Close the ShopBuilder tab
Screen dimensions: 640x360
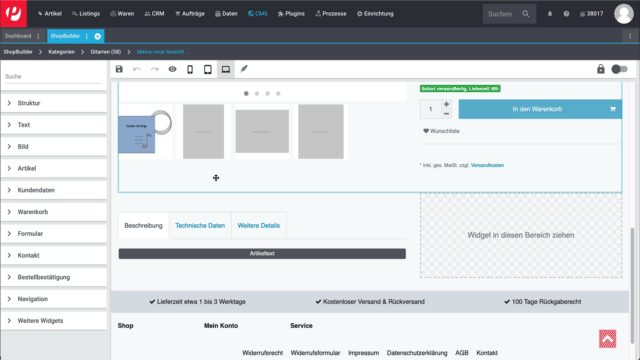pyautogui.click(x=98, y=36)
